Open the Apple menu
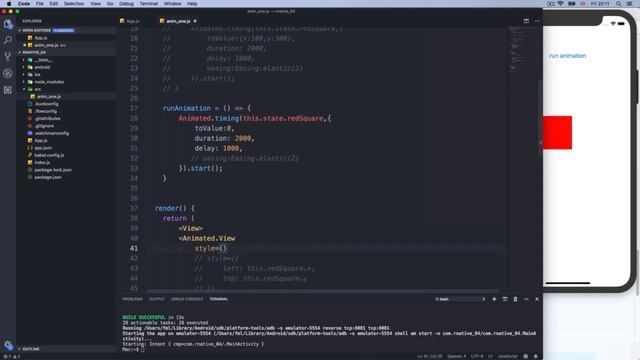Image resolution: width=640 pixels, height=360 pixels. pyautogui.click(x=9, y=4)
